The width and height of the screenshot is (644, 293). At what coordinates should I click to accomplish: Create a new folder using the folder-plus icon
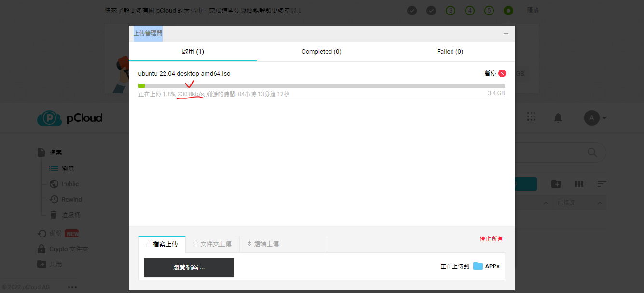click(x=555, y=184)
